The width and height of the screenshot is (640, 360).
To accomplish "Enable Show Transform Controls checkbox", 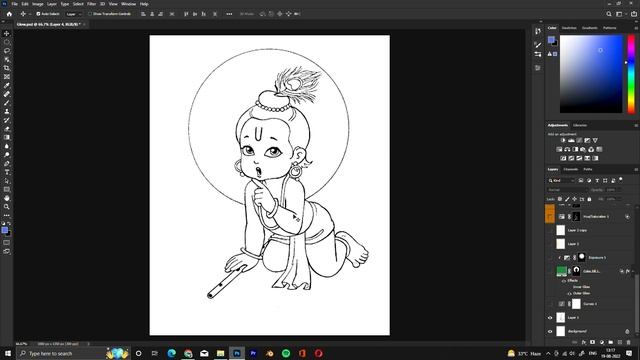I will click(x=90, y=14).
